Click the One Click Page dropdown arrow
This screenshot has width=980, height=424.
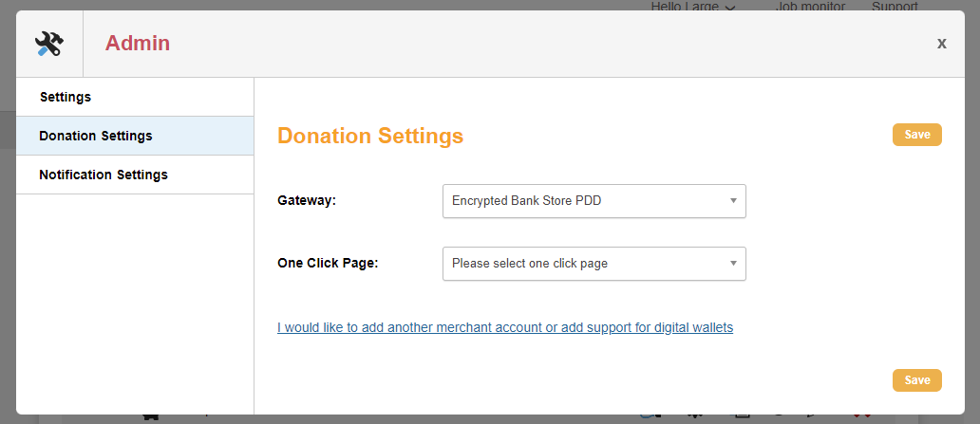click(x=733, y=264)
